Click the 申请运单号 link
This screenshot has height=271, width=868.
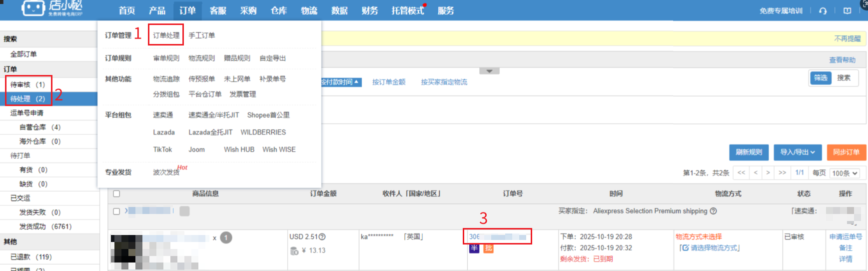click(846, 237)
